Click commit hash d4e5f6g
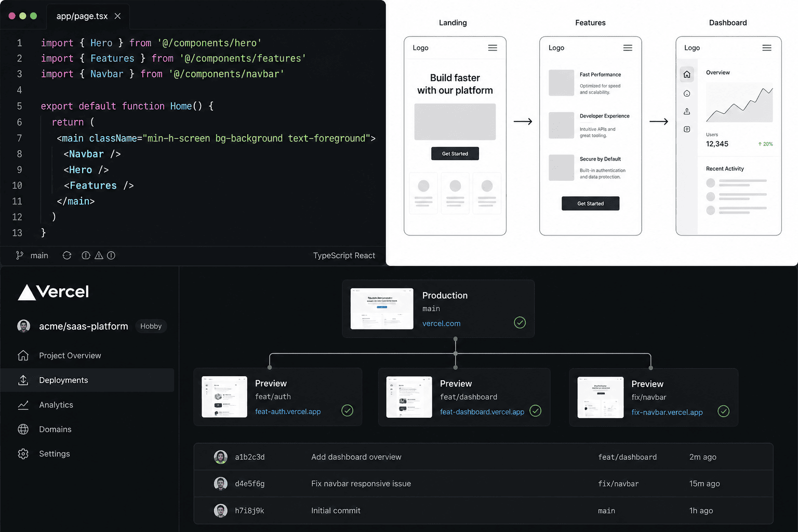 point(250,484)
